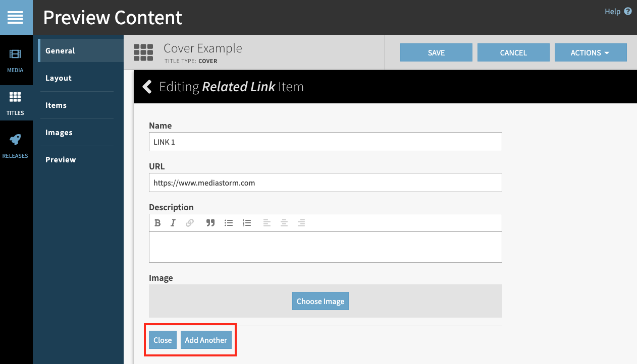Create a numbered list in the Description
This screenshot has height=364, width=637.
tap(247, 222)
